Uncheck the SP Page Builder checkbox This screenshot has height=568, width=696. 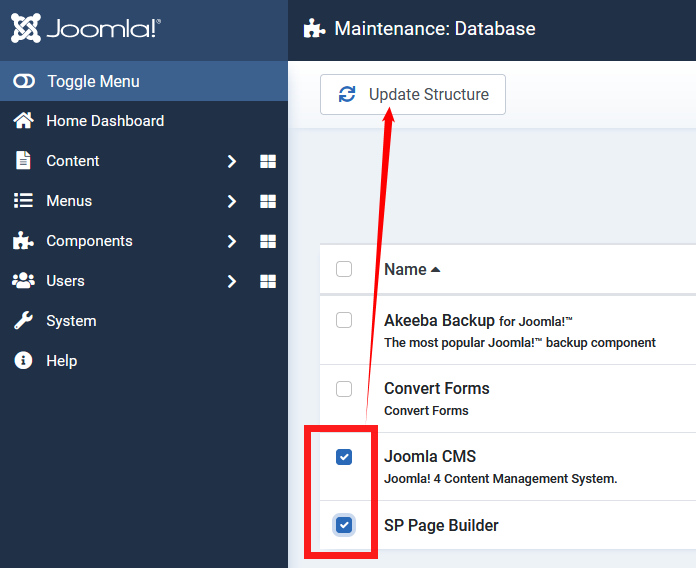[x=344, y=525]
